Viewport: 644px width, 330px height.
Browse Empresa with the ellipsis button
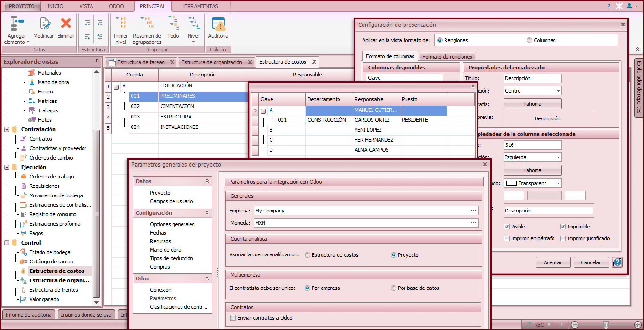coord(474,211)
